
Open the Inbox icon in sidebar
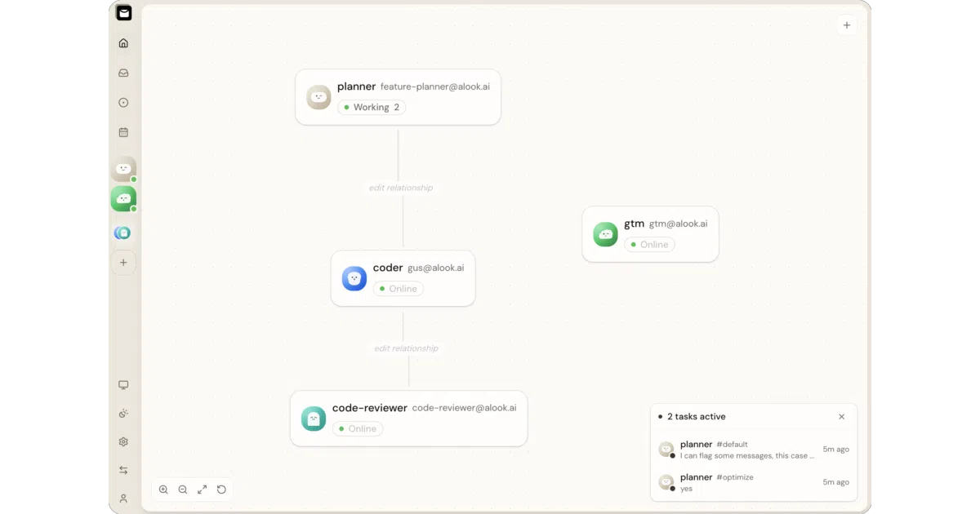(x=123, y=73)
